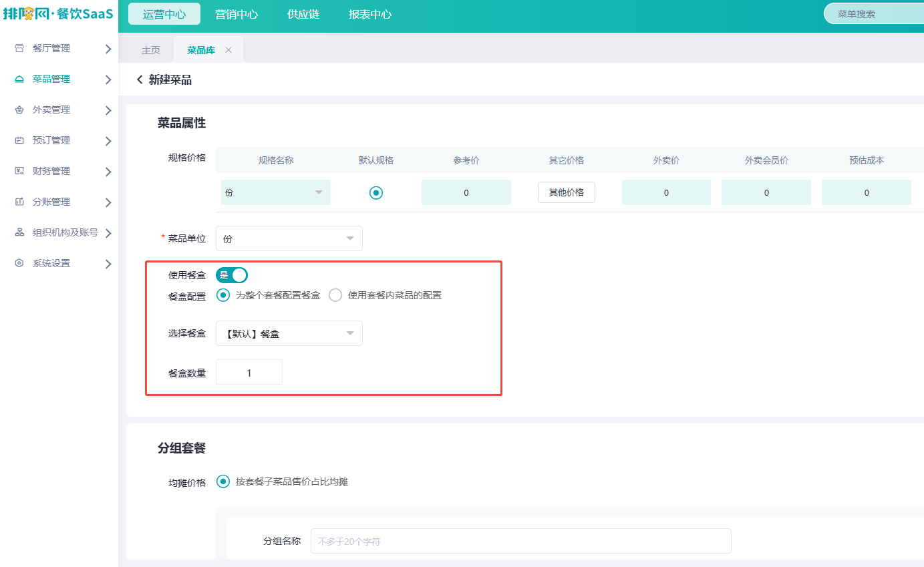Expand 外卖管理 submenu chevron
This screenshot has width=924, height=567.
tap(108, 110)
